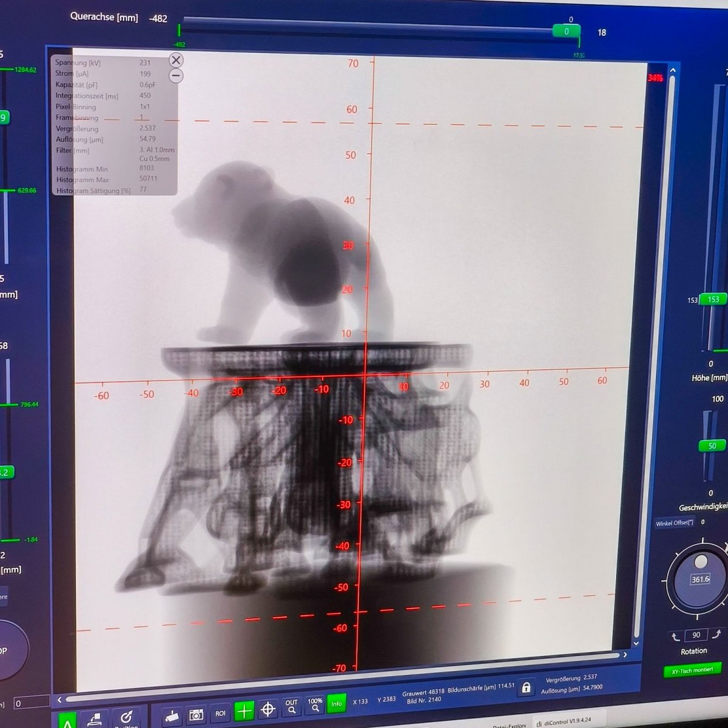Click the Querachse slider green handle

pyautogui.click(x=566, y=32)
